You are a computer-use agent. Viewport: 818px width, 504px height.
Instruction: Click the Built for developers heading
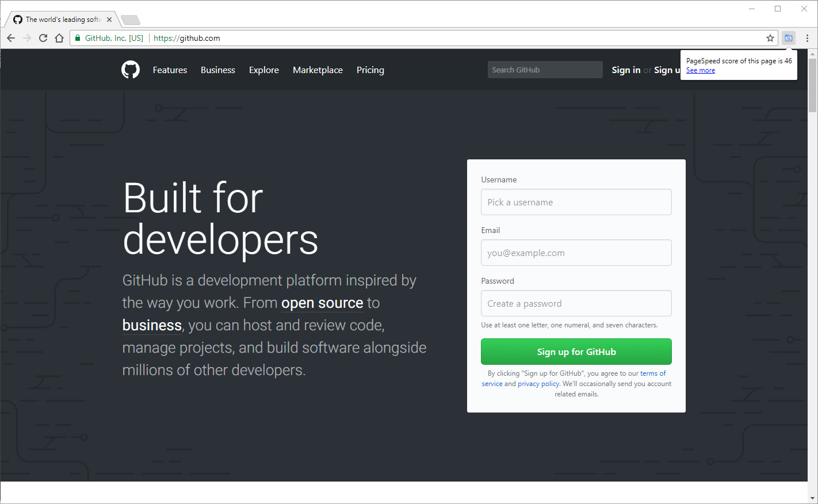click(x=220, y=219)
